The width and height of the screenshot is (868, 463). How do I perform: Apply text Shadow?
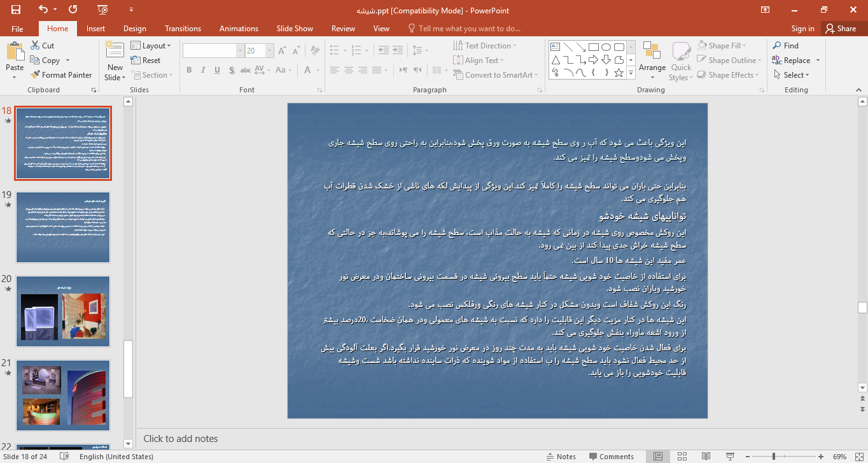click(231, 71)
